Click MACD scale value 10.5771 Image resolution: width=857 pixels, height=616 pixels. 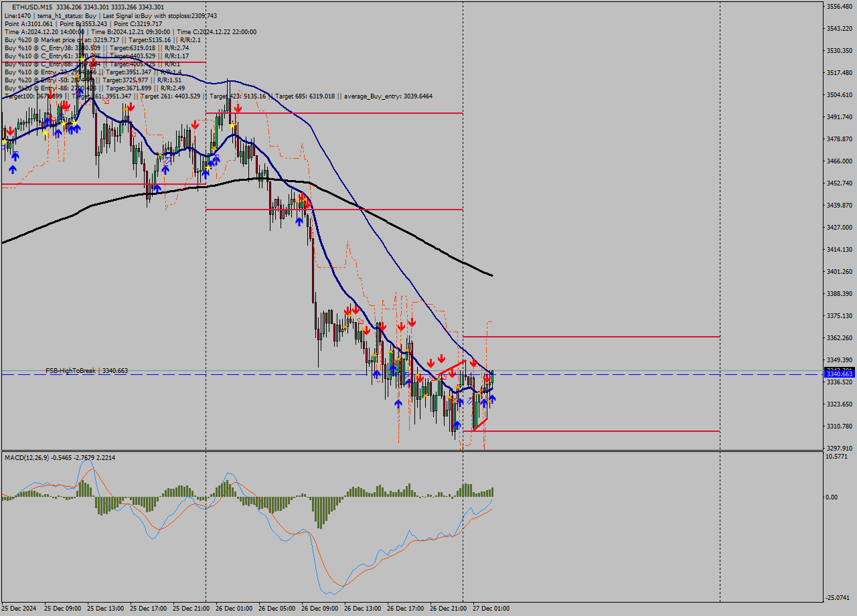pos(838,457)
